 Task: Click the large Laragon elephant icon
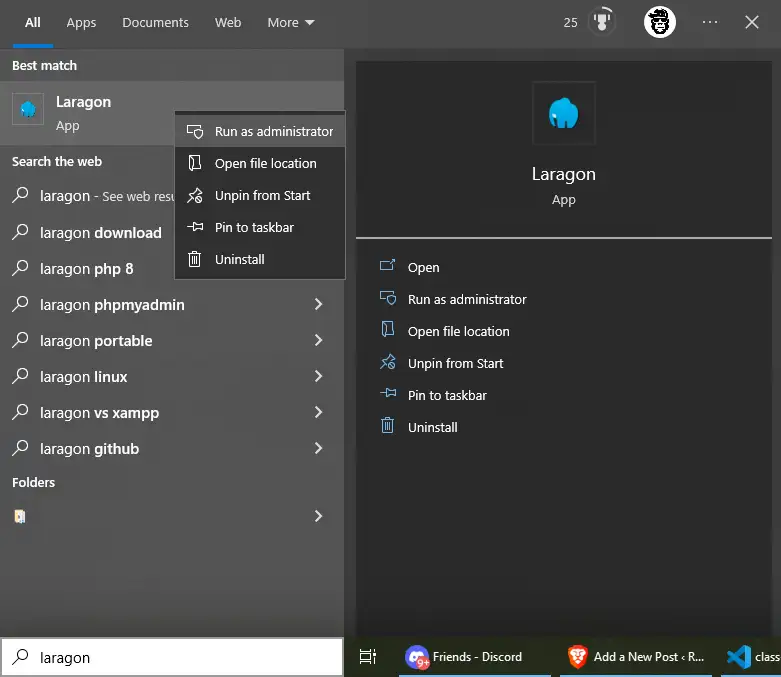[563, 113]
